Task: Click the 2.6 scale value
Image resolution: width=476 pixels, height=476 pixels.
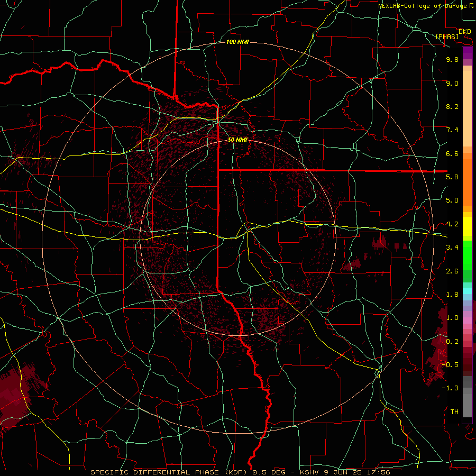Action: 452,271
